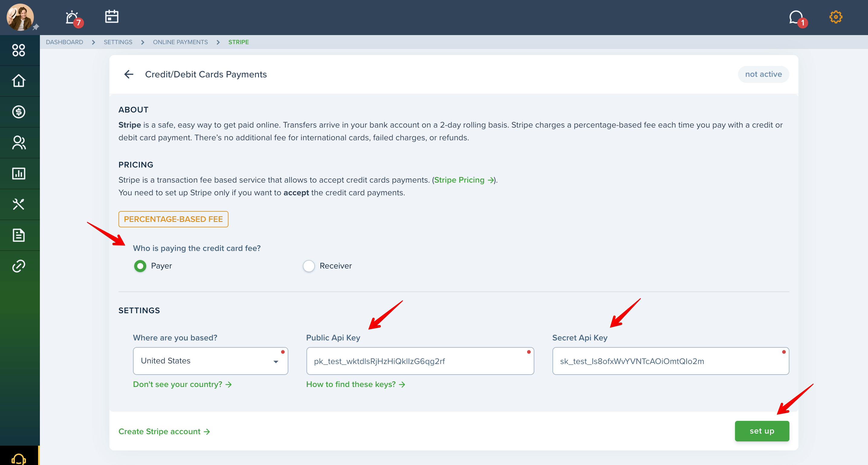Click the PRICING section heading
Image resolution: width=868 pixels, height=465 pixels.
click(136, 164)
